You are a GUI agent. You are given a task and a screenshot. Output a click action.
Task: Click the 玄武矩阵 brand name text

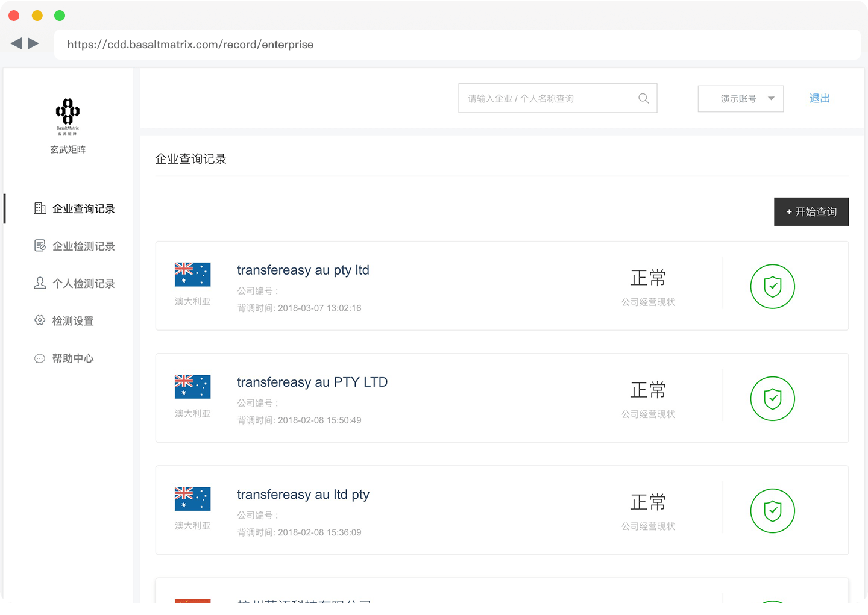tap(68, 149)
